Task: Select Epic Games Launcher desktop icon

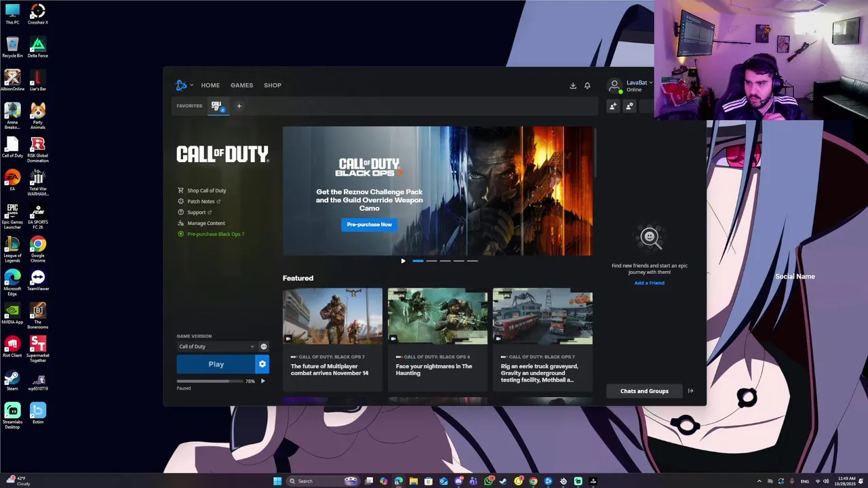Action: [x=12, y=216]
